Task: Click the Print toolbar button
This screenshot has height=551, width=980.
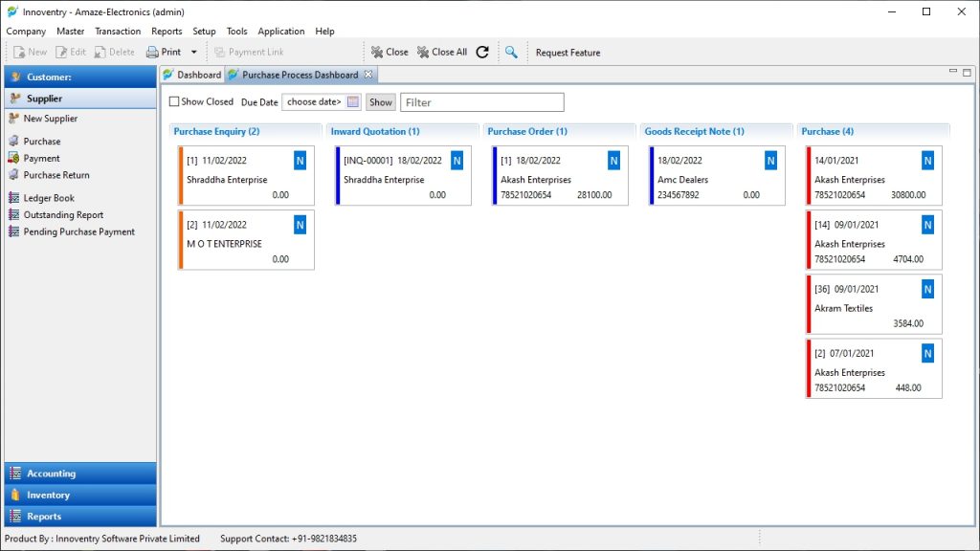Action: coord(164,53)
